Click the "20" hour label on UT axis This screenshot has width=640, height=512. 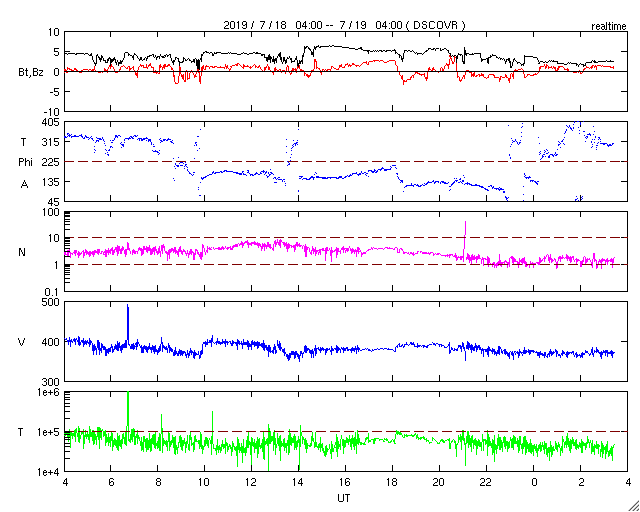439,483
